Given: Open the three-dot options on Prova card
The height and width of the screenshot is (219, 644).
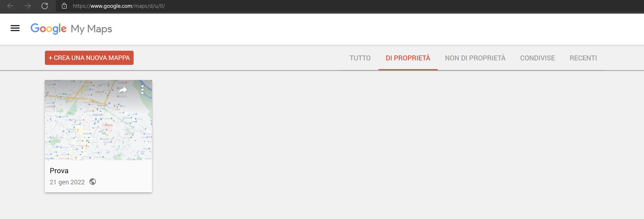Looking at the screenshot, I should pyautogui.click(x=142, y=90).
